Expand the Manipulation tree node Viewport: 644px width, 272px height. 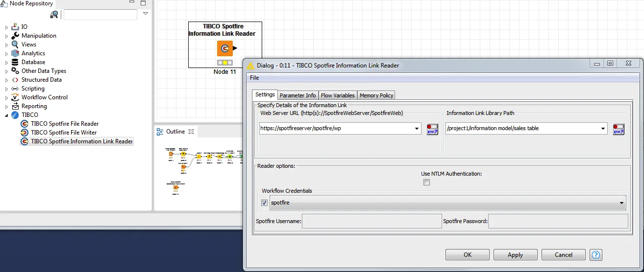coord(6,36)
